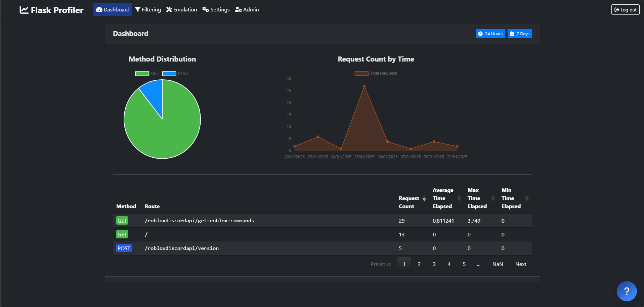Click the clock icon on 24 Hours button
Screen dimensions: 644x307
[x=481, y=34]
